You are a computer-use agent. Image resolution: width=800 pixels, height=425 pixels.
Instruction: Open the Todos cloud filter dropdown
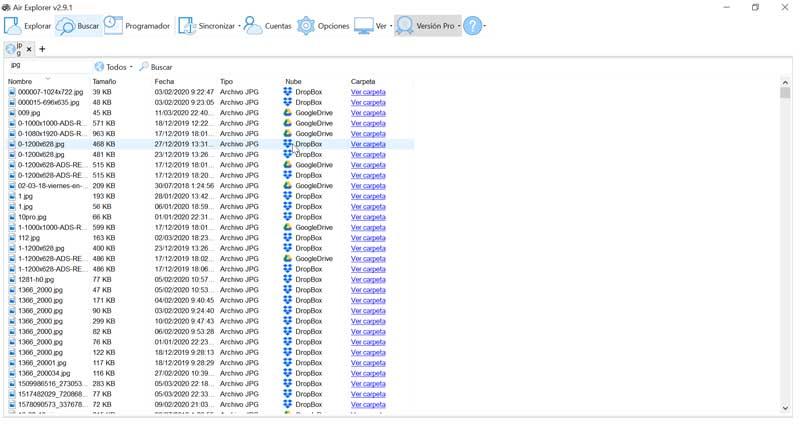(114, 67)
